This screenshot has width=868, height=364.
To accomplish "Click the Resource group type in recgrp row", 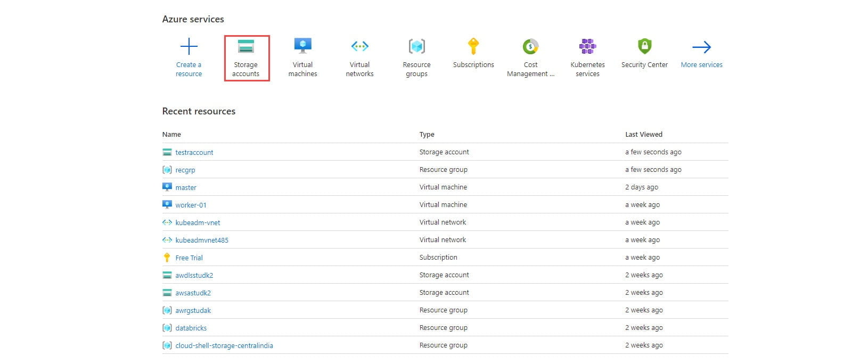I will 444,170.
